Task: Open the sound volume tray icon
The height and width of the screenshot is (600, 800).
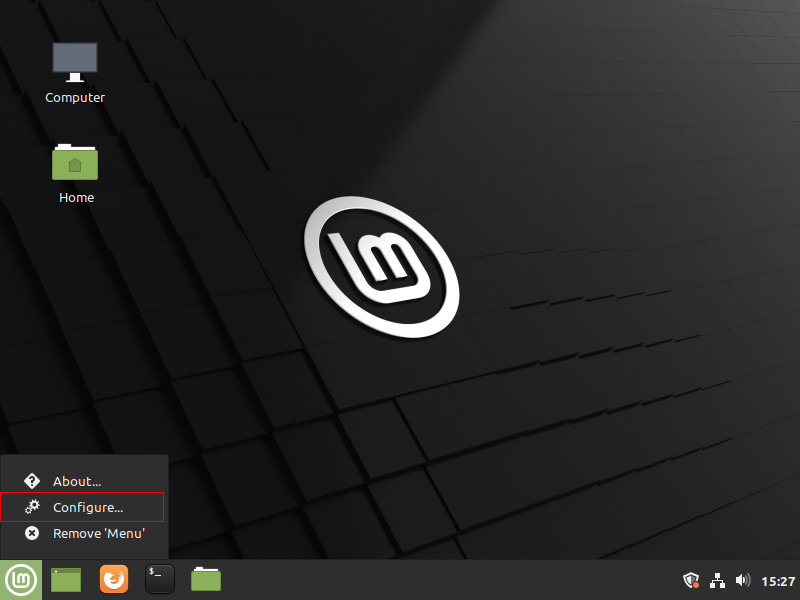Action: point(743,580)
